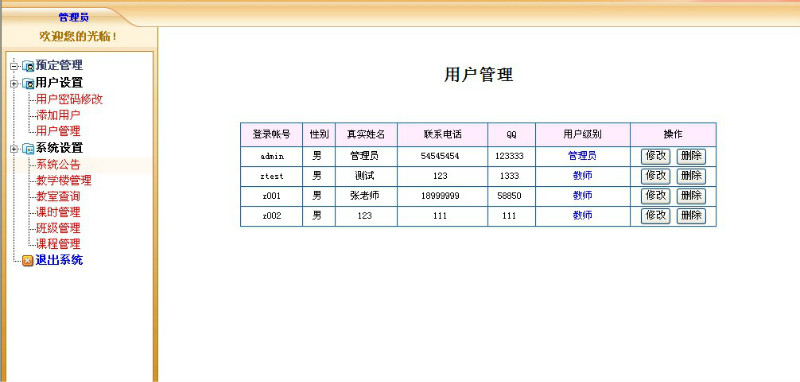Open 课时管理 menu entry
The height and width of the screenshot is (382, 800).
pos(58,212)
